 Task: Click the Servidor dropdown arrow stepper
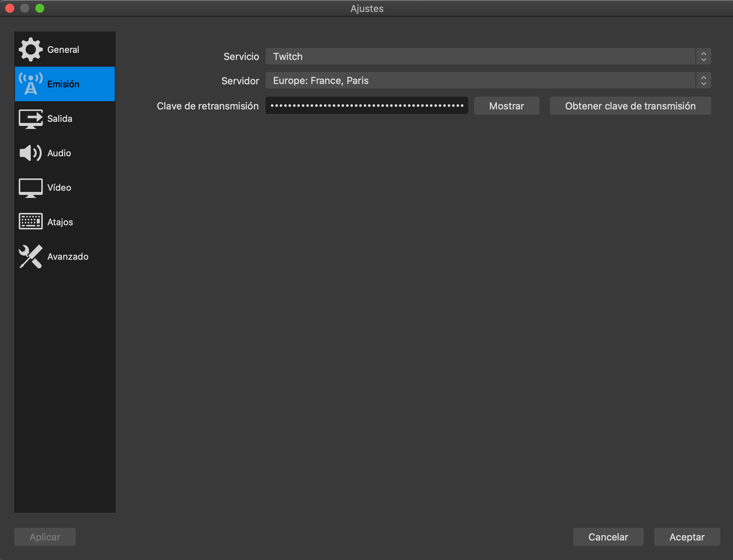(703, 81)
